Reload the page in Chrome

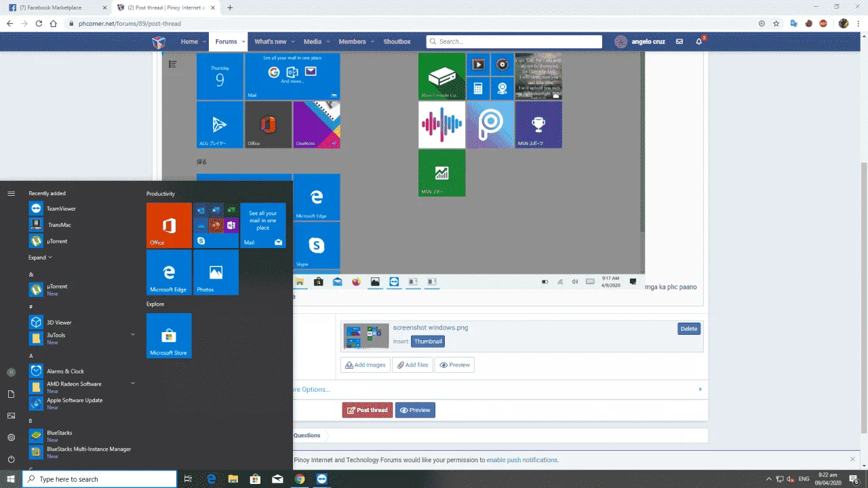pos(39,23)
